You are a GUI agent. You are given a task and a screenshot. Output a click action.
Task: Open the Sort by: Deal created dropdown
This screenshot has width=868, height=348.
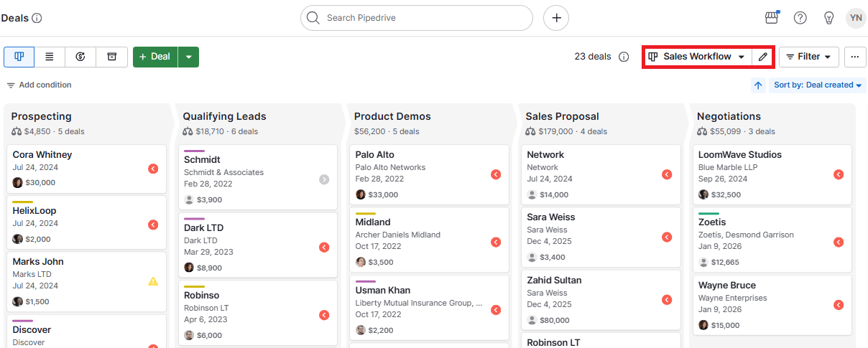pos(818,85)
